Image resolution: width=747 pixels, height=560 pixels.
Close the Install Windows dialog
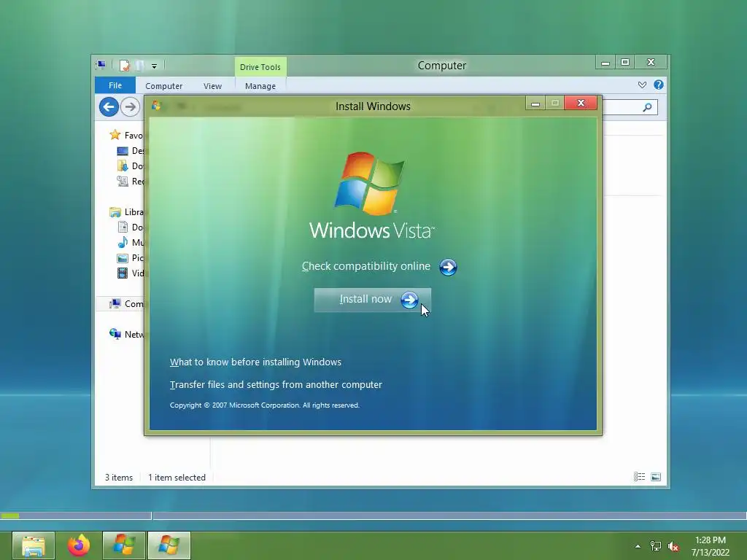click(581, 103)
